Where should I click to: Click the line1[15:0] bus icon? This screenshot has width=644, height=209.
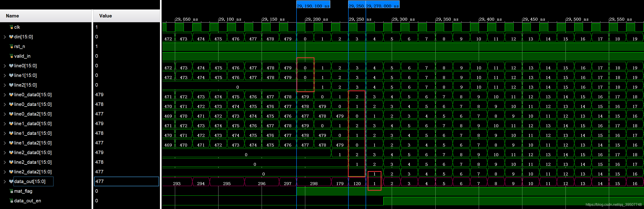click(11, 75)
